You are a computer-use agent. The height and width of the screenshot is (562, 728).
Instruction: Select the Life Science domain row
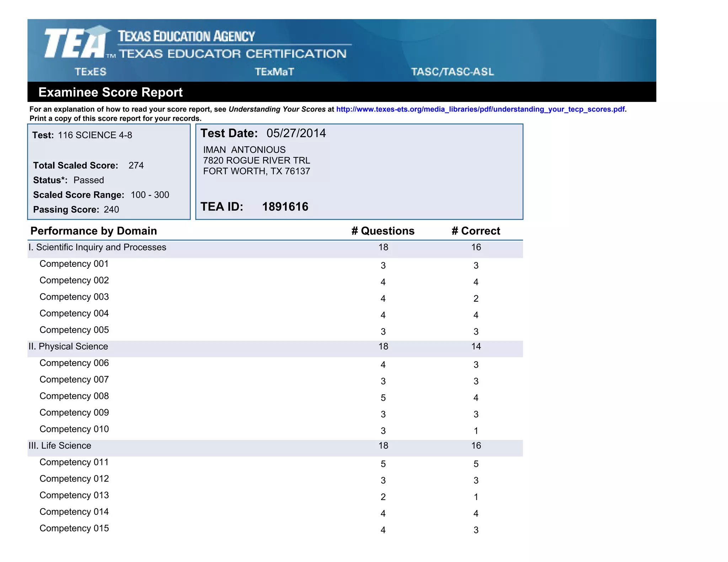[x=60, y=446]
